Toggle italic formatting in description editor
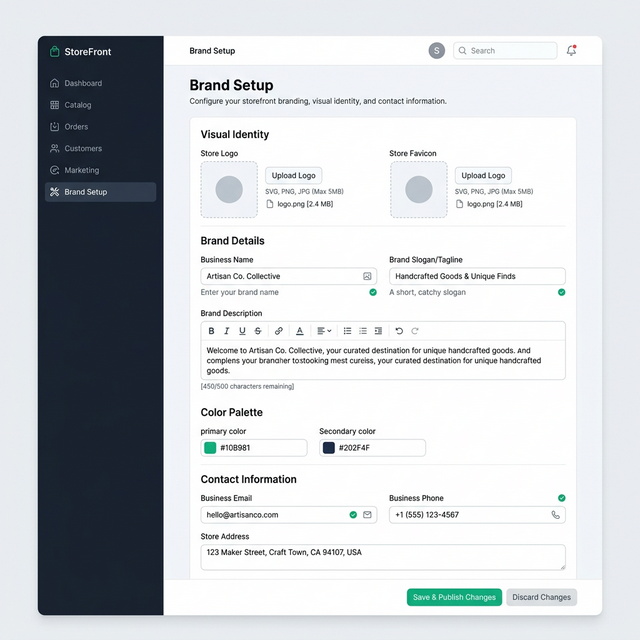Image resolution: width=640 pixels, height=640 pixels. click(227, 331)
